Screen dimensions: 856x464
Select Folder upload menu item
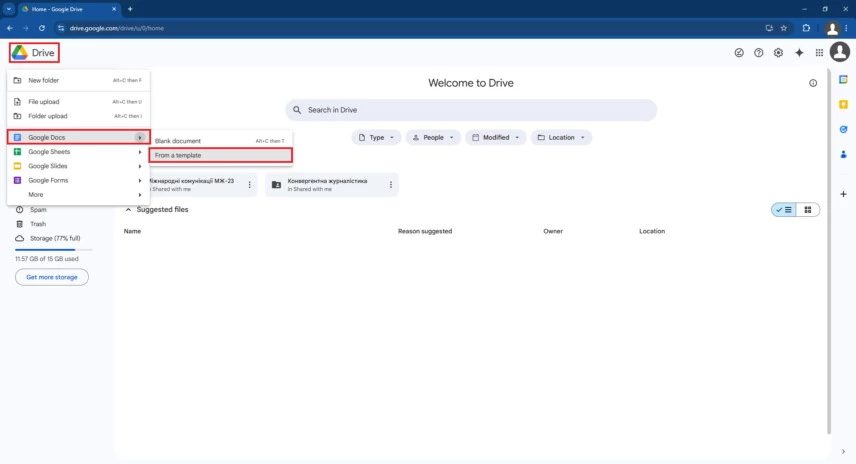78,116
